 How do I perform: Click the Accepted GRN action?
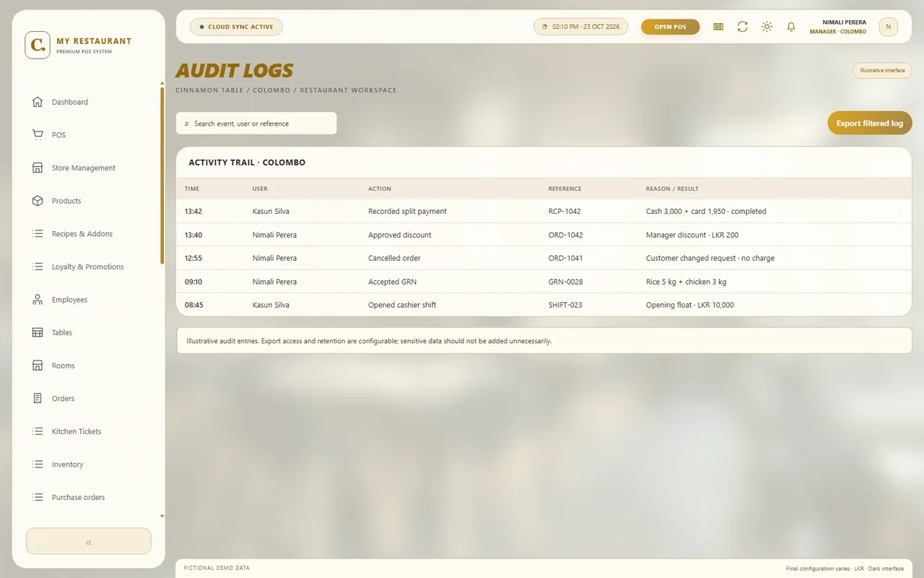tap(392, 282)
